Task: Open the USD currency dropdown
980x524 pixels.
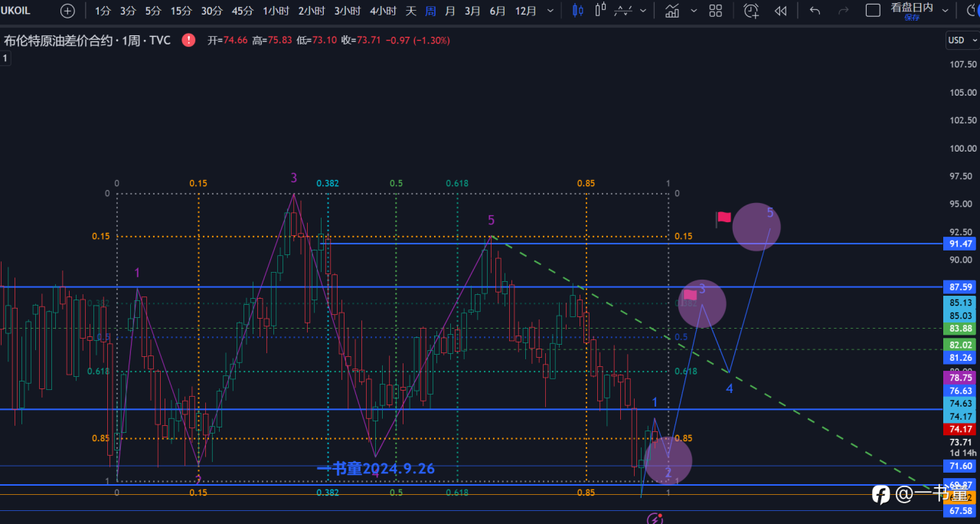Action: (x=960, y=40)
